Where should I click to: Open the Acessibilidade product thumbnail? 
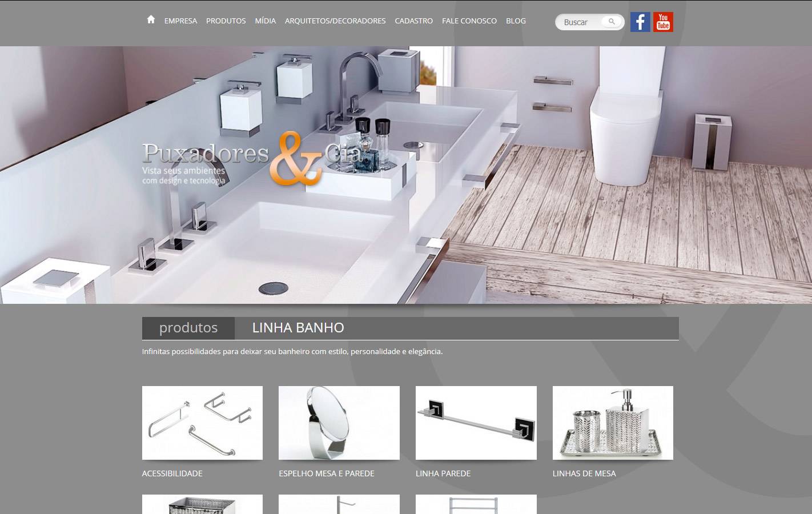(x=202, y=423)
